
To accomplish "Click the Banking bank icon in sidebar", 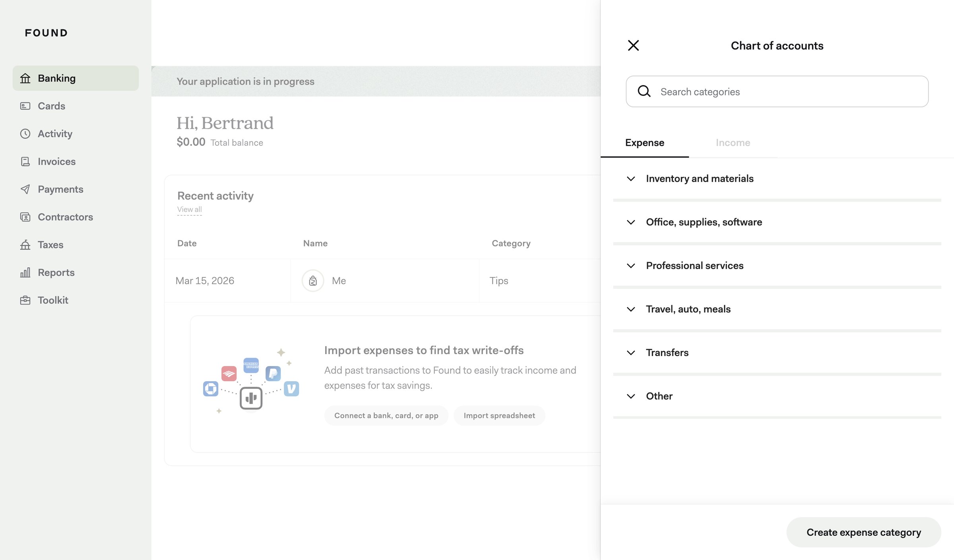I will coord(25,78).
